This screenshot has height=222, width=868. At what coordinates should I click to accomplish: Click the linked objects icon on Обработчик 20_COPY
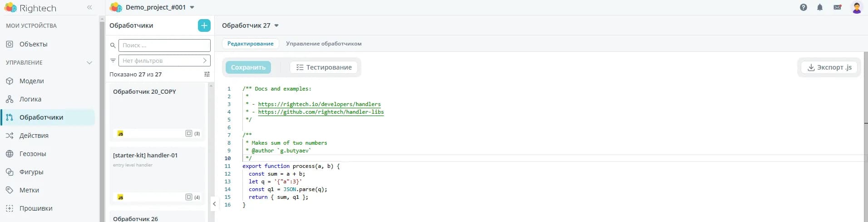pos(189,133)
